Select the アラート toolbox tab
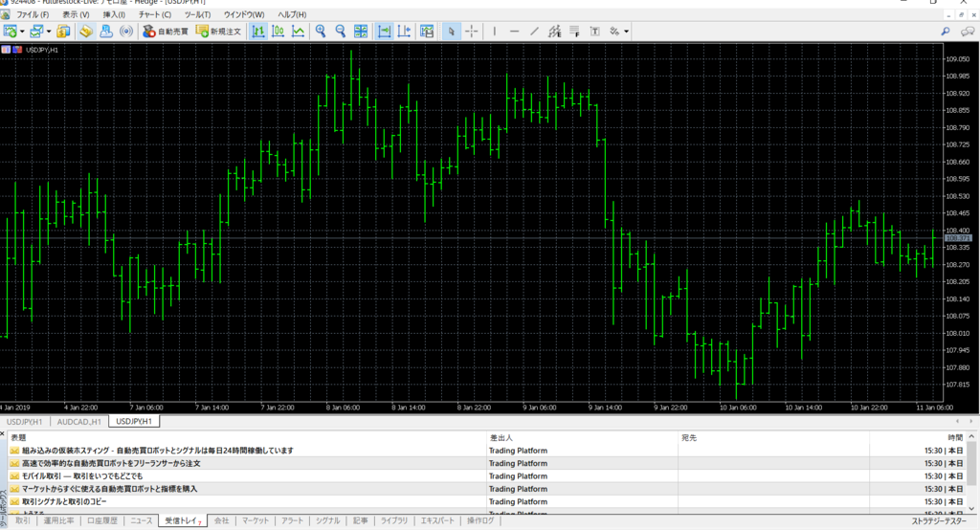980x530 pixels. 292,520
